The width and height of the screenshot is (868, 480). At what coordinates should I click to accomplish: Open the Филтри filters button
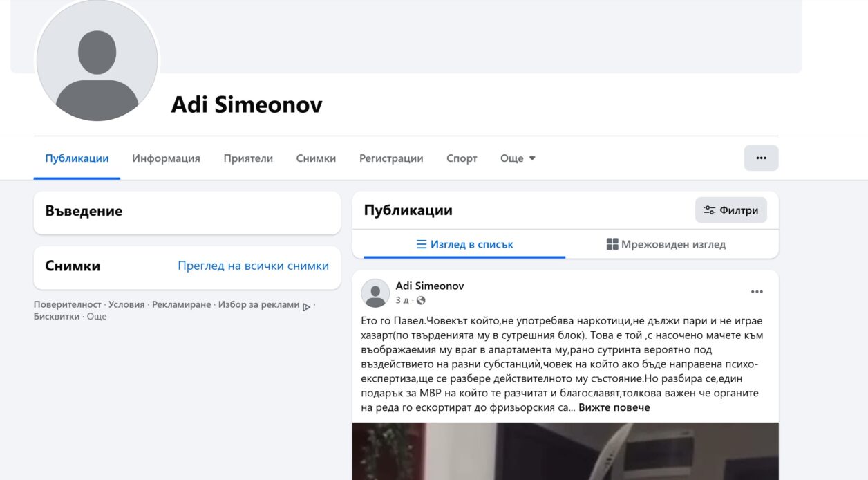(730, 210)
